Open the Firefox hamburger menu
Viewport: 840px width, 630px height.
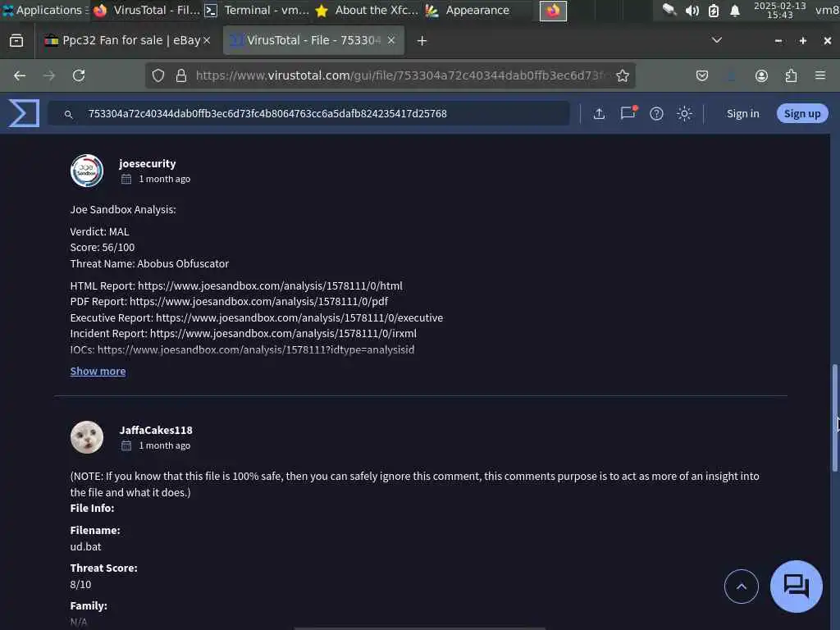pos(820,75)
